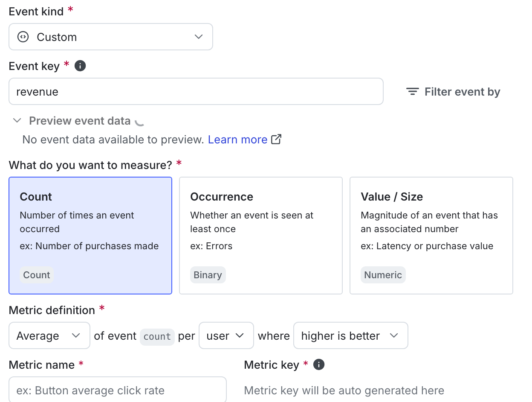
Task: Click the info icon next to Event key
Action: (x=80, y=66)
